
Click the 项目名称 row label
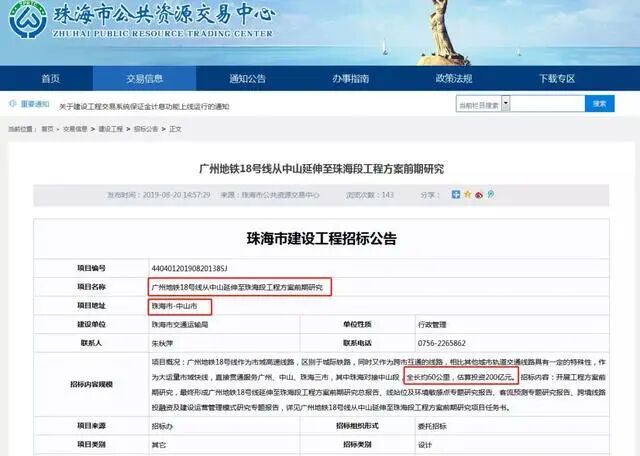[91, 287]
